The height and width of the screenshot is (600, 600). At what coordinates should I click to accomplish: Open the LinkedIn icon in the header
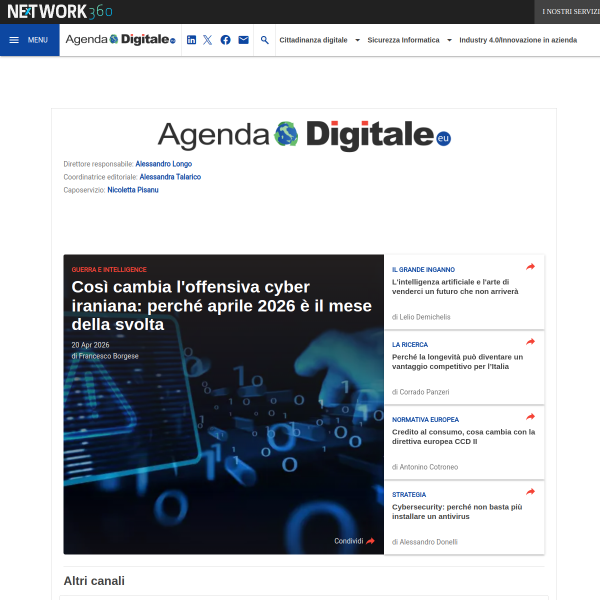(191, 40)
